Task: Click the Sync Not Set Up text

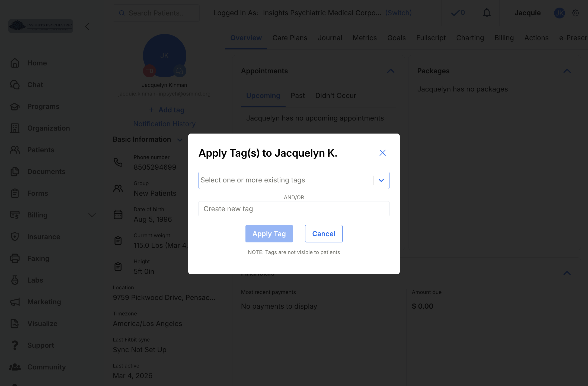Action: (139, 350)
